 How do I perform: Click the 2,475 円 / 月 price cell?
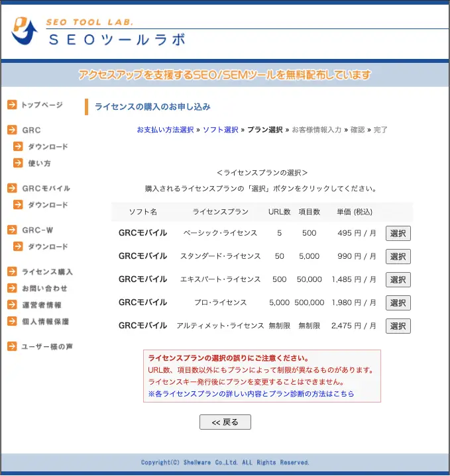click(x=354, y=326)
